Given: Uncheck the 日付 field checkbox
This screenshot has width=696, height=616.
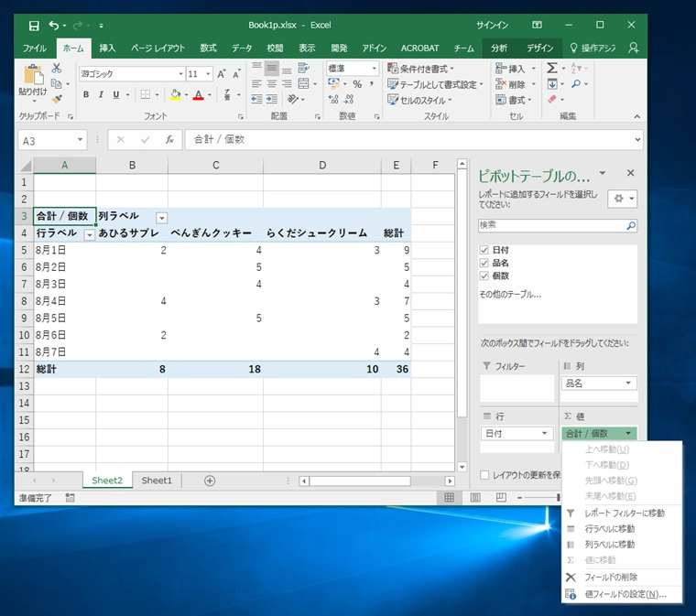Looking at the screenshot, I should tap(484, 249).
